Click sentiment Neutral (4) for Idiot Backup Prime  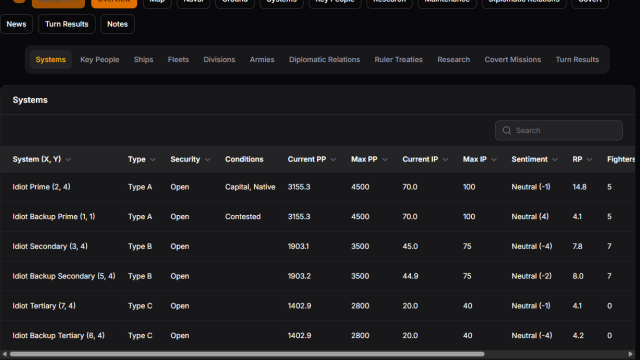(530, 217)
